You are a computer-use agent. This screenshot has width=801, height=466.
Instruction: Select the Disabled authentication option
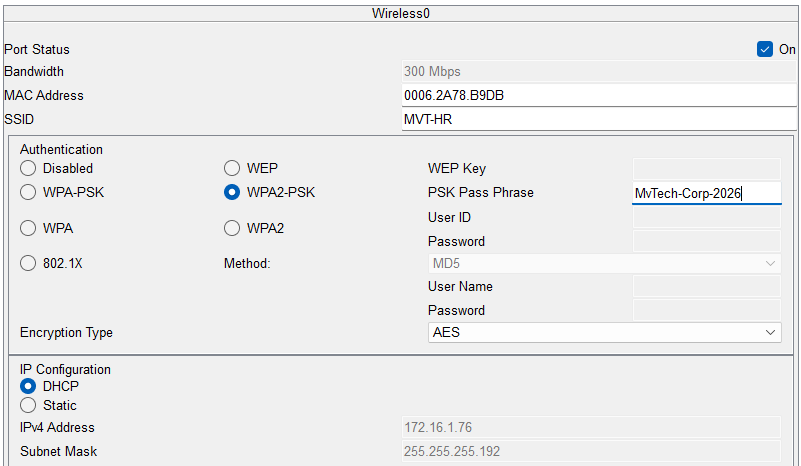point(28,168)
